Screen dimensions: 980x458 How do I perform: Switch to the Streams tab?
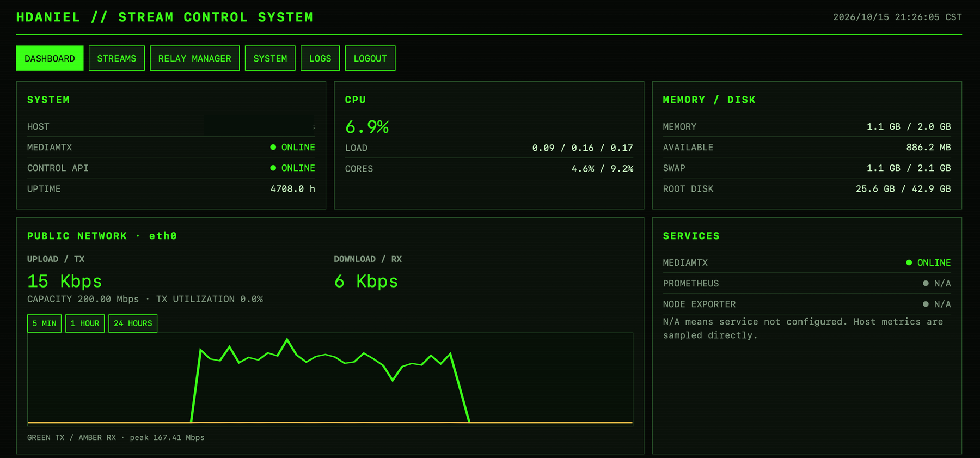click(117, 58)
